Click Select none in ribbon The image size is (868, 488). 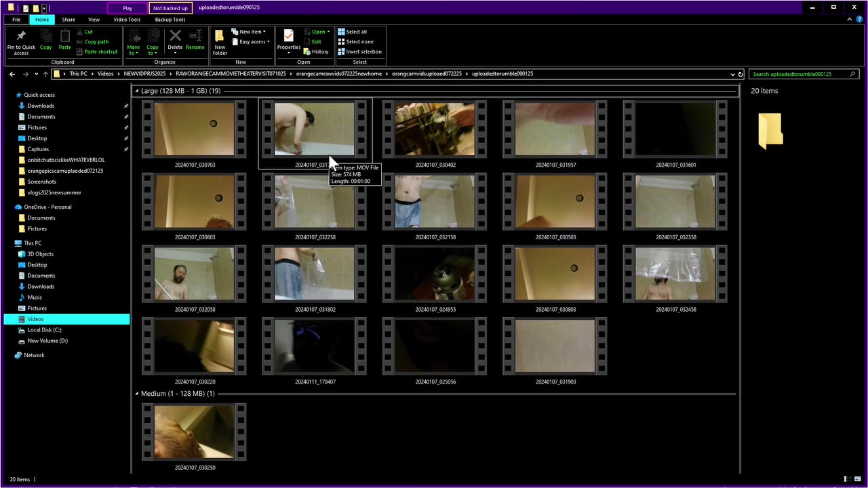click(355, 42)
